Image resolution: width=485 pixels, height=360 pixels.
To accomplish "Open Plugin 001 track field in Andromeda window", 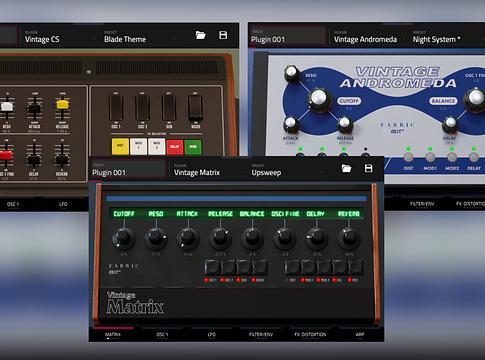I will (288, 36).
